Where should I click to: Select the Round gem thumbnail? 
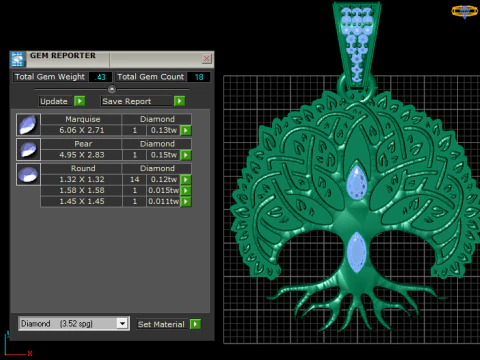(28, 174)
